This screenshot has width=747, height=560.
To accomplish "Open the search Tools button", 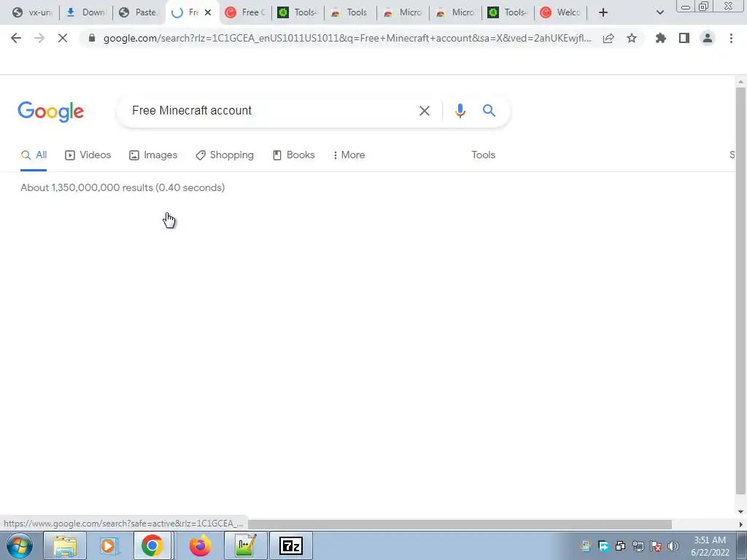I will [x=483, y=155].
